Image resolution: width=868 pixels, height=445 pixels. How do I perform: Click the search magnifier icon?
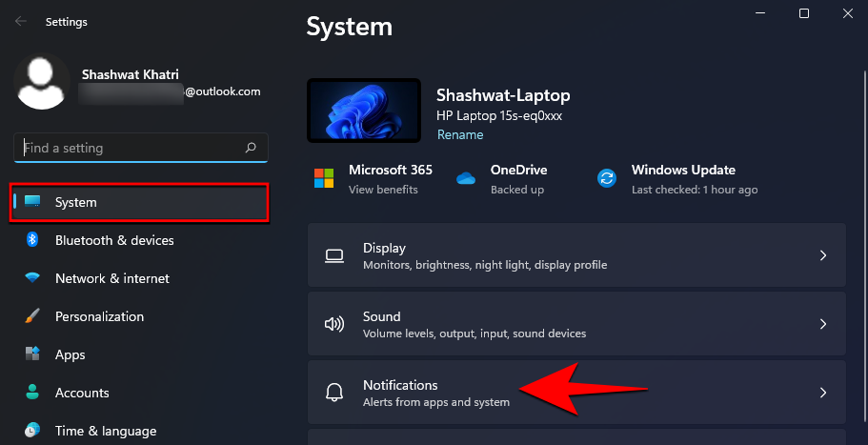pos(251,148)
